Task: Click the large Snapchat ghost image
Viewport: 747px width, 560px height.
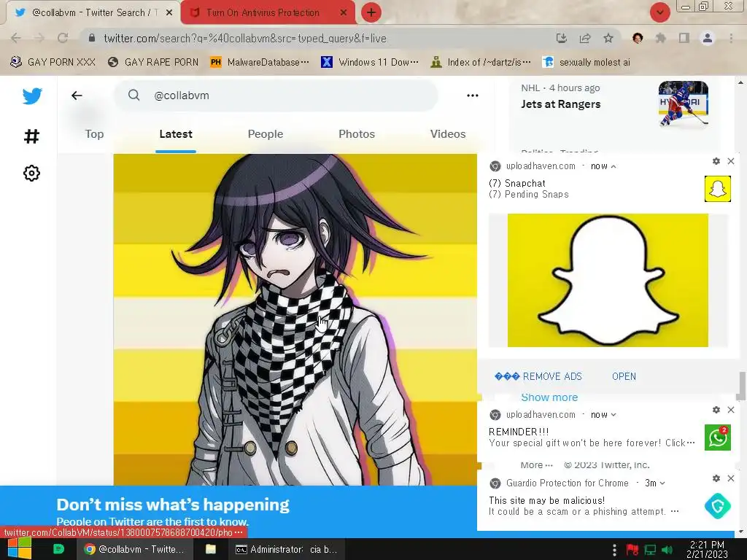Action: tap(608, 280)
